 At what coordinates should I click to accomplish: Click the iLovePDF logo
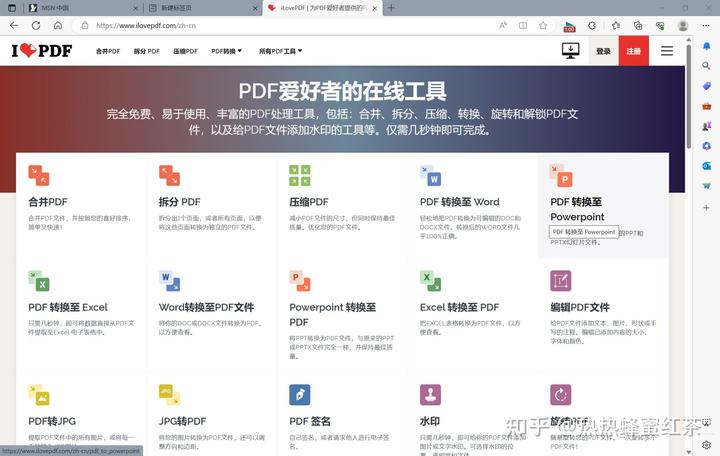point(42,51)
